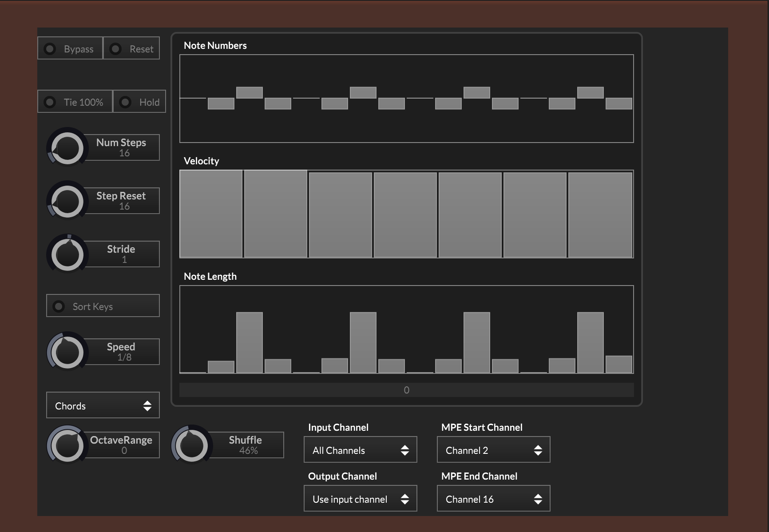Viewport: 769px width, 532px height.
Task: Click the Shuffle knob
Action: pyautogui.click(x=192, y=445)
